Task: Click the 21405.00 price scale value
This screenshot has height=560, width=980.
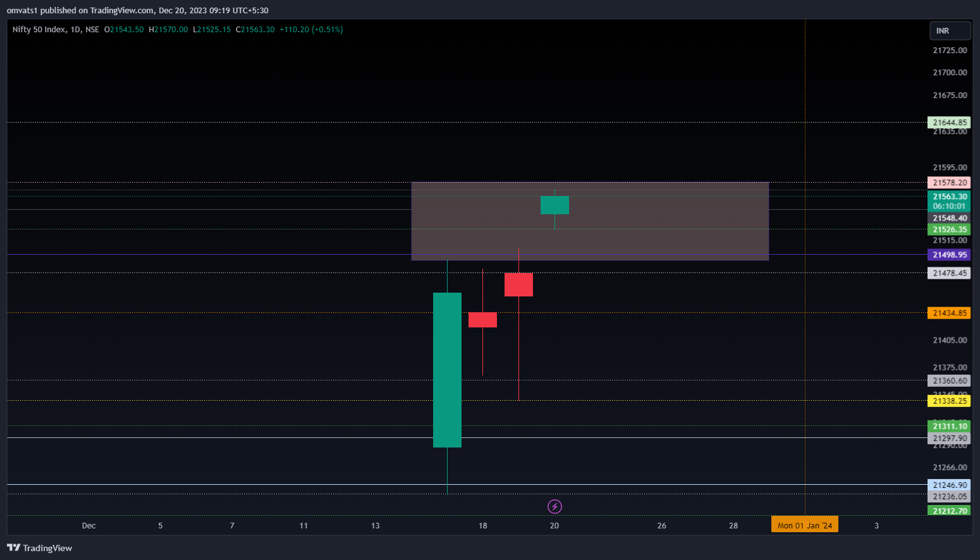Action: 950,340
